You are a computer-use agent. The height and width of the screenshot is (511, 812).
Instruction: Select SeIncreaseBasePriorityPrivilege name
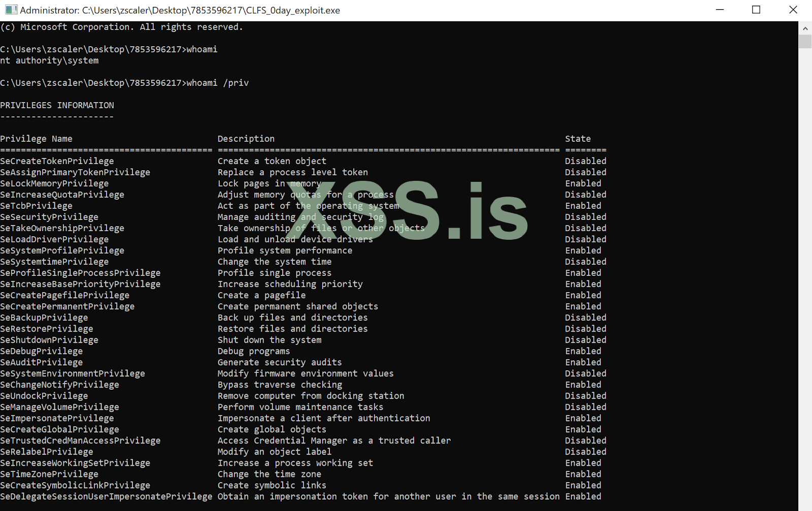80,284
